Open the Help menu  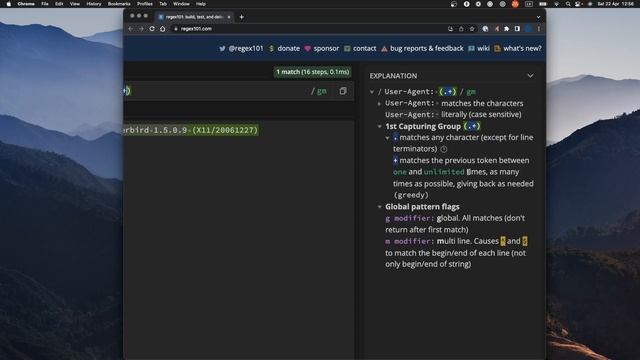pyautogui.click(x=201, y=4)
